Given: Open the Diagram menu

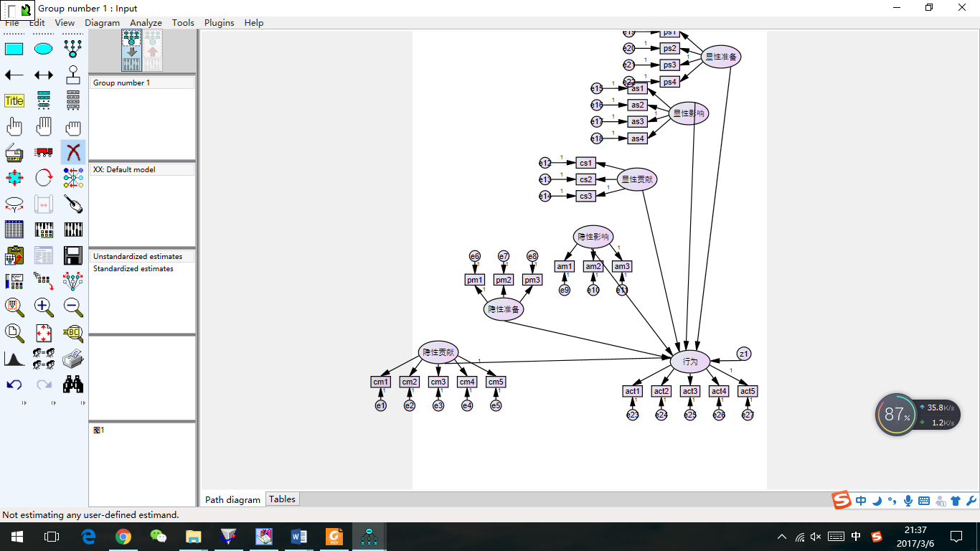Looking at the screenshot, I should (x=102, y=23).
